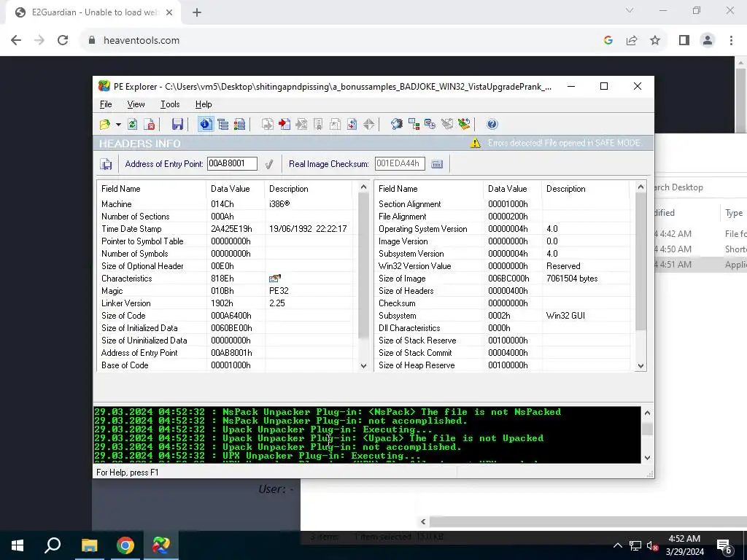Open the Tools menu in PE Explorer

coord(170,104)
